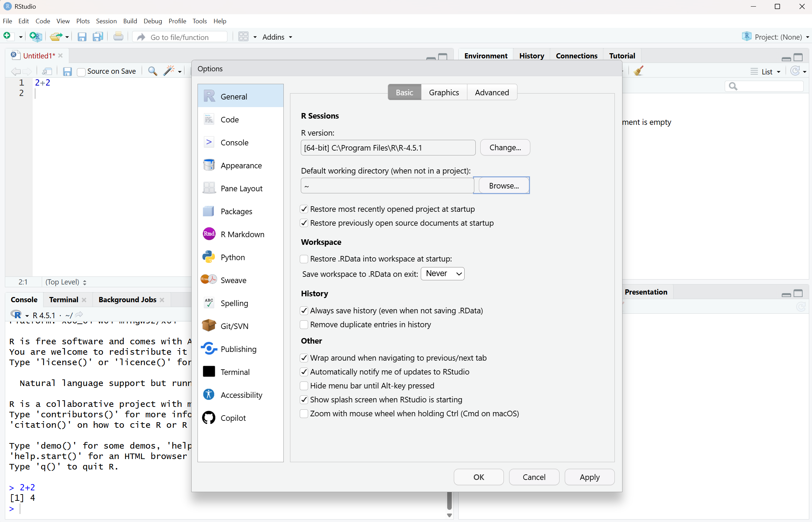
Task: Click the Change... R version button
Action: [505, 147]
